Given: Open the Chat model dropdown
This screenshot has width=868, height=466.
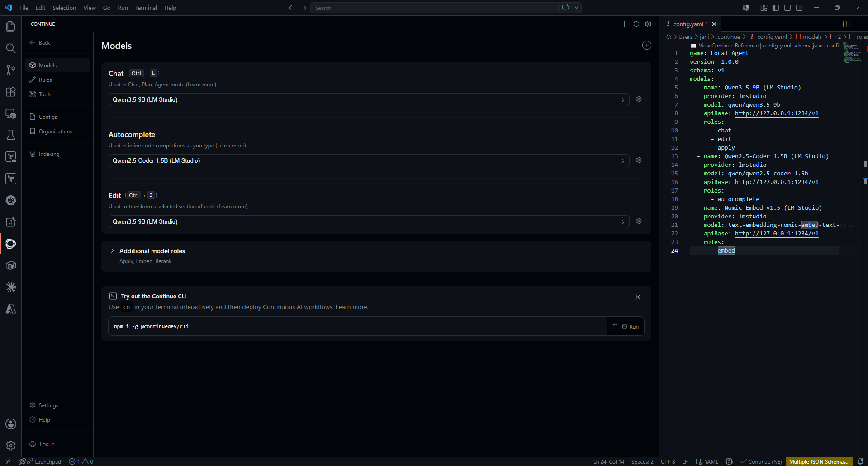Looking at the screenshot, I should tap(369, 99).
